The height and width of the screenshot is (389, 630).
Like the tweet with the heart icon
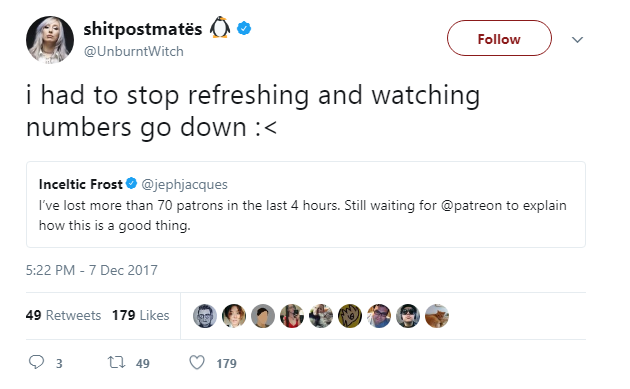[x=197, y=362]
